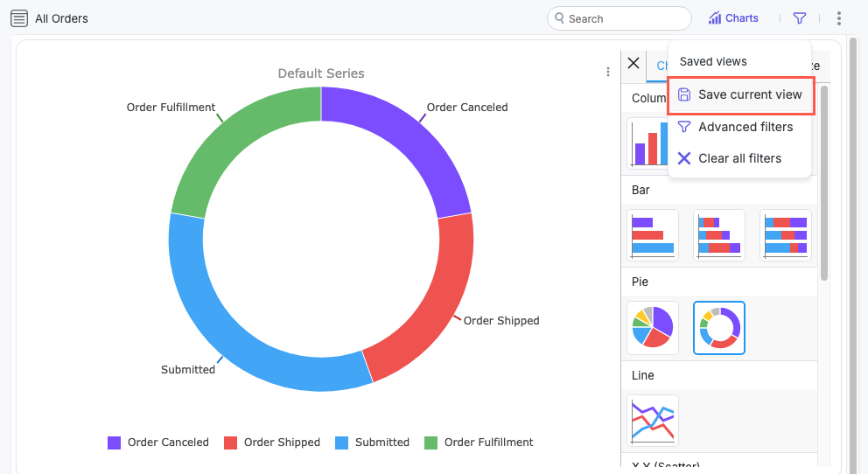The image size is (868, 474).
Task: Close the chart settings panel
Action: (x=633, y=64)
